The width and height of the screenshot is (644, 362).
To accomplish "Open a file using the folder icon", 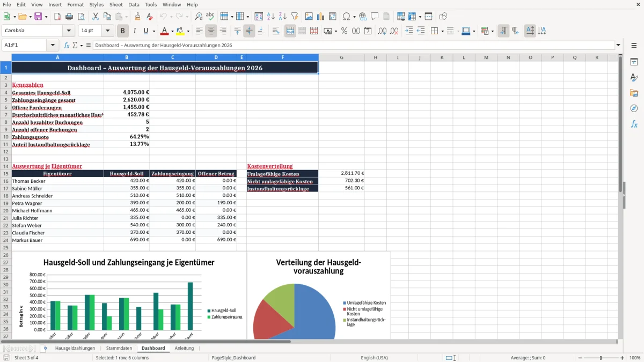I will (22, 16).
